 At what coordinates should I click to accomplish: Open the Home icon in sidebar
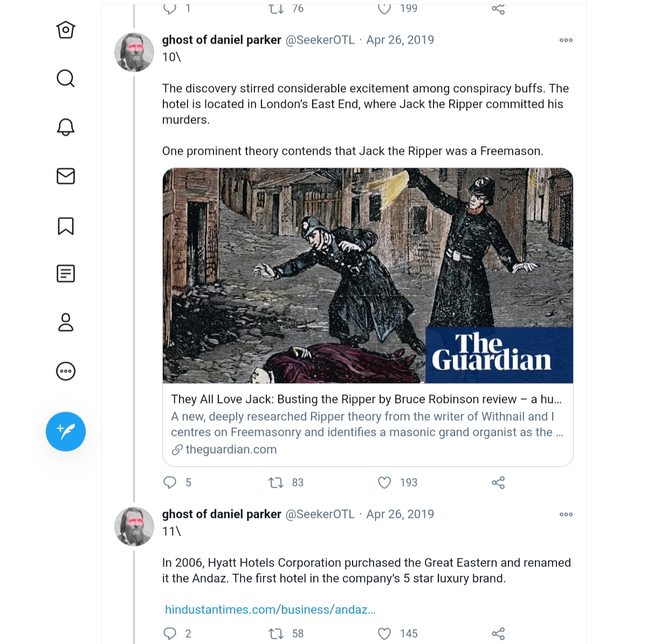(x=66, y=30)
